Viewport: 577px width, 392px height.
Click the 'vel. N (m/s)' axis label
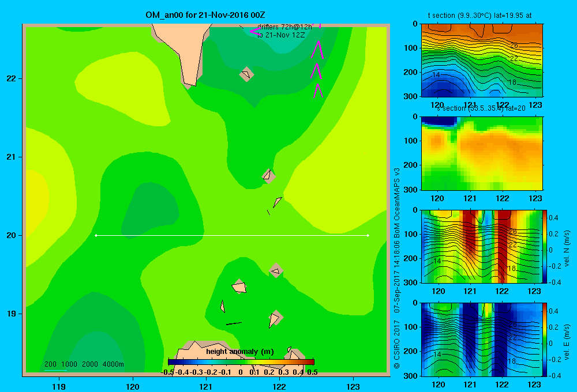[x=567, y=248]
